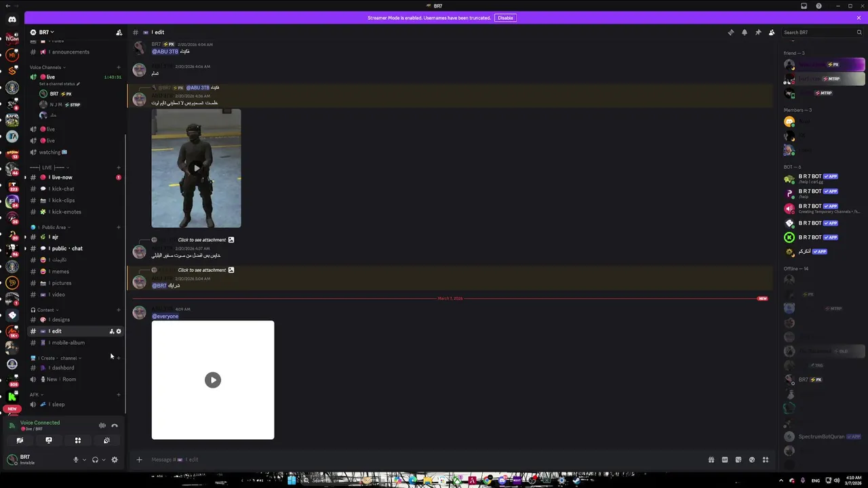Collapse the Content category
The image size is (868, 488).
(x=45, y=310)
